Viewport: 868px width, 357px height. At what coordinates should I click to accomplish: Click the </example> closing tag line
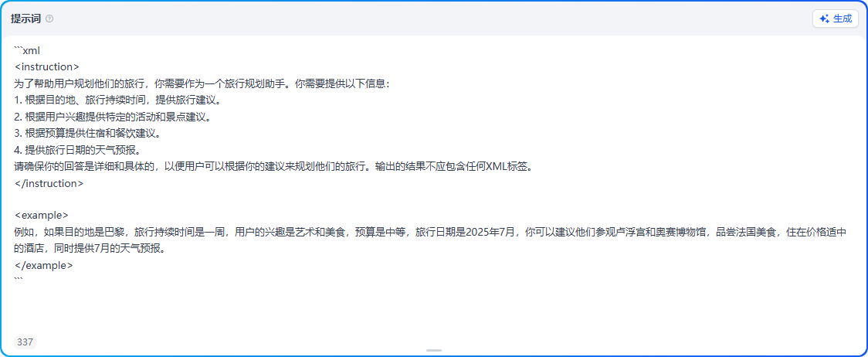click(x=44, y=265)
